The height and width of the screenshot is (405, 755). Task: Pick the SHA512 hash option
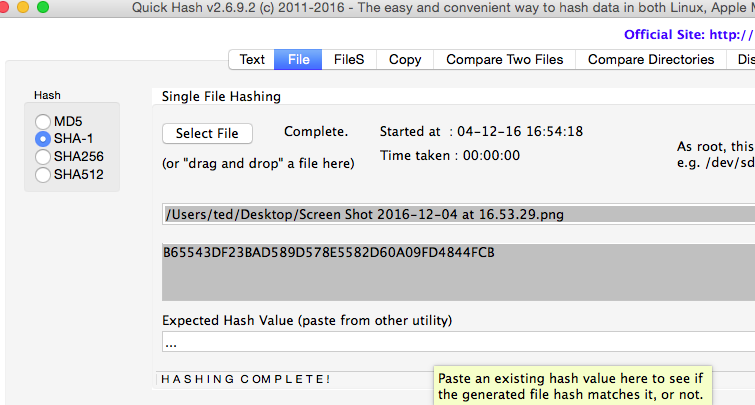43,175
